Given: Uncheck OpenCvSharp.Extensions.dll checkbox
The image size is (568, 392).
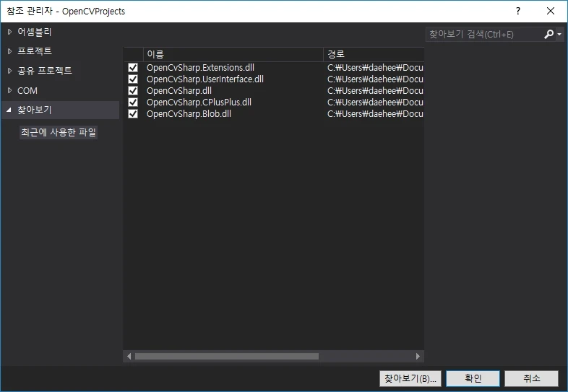Looking at the screenshot, I should tap(133, 68).
